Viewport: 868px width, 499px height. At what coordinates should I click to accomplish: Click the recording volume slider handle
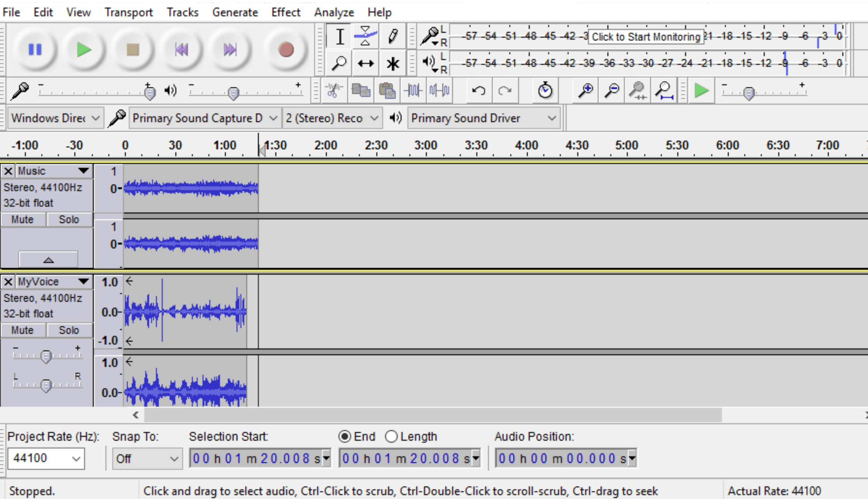tap(150, 93)
